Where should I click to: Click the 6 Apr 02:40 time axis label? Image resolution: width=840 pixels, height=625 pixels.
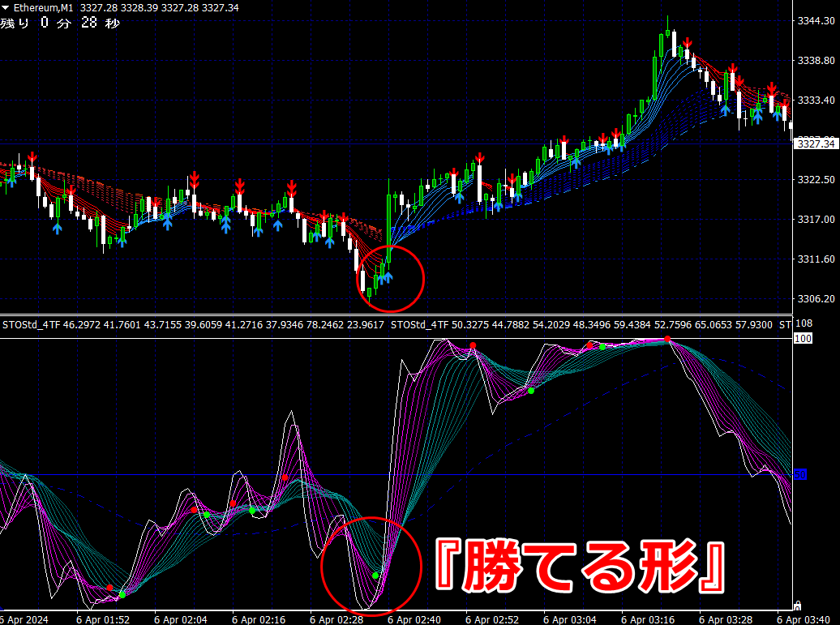(414, 619)
